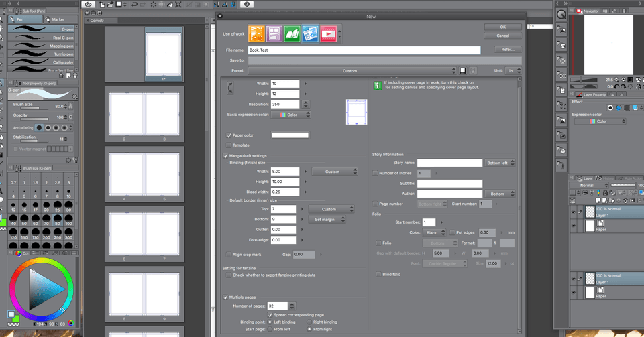Choose the Comic use of work icon

[x=274, y=33]
